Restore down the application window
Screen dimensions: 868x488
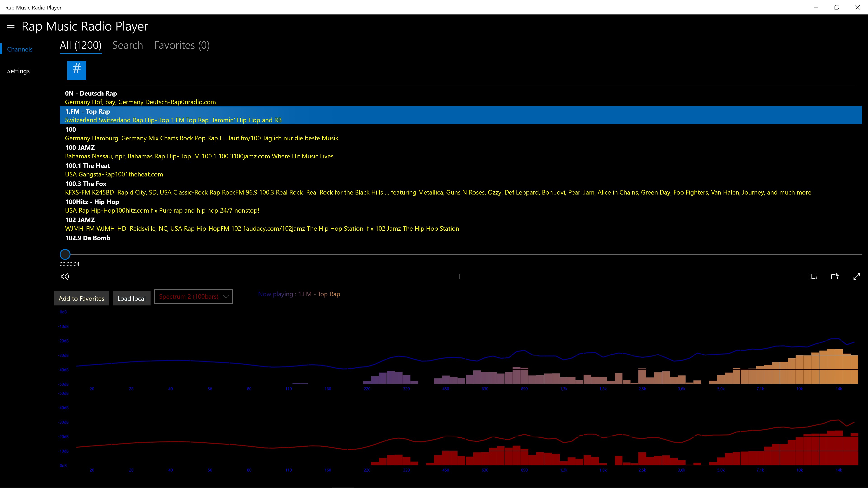point(837,7)
